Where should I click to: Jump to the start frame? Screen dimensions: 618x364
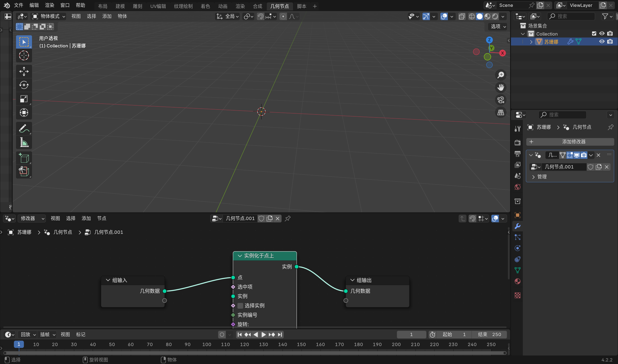tap(239, 334)
